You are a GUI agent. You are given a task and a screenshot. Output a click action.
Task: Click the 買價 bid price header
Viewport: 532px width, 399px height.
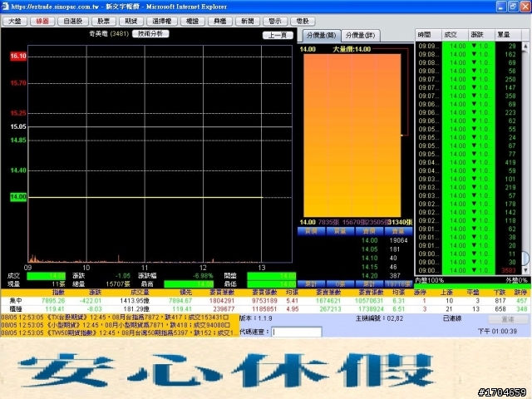pyautogui.click(x=312, y=231)
